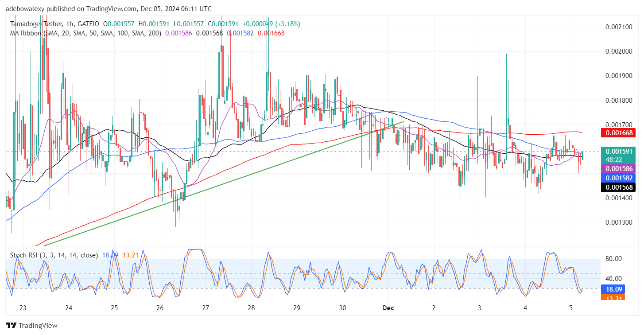This screenshot has width=644, height=335.
Task: Click the date label 28 on time axis
Action: point(251,308)
